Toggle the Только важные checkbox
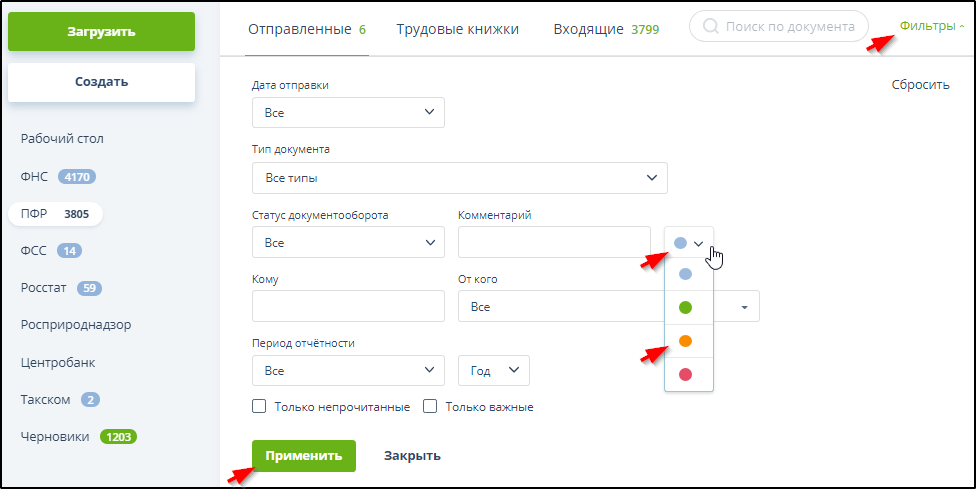 431,407
